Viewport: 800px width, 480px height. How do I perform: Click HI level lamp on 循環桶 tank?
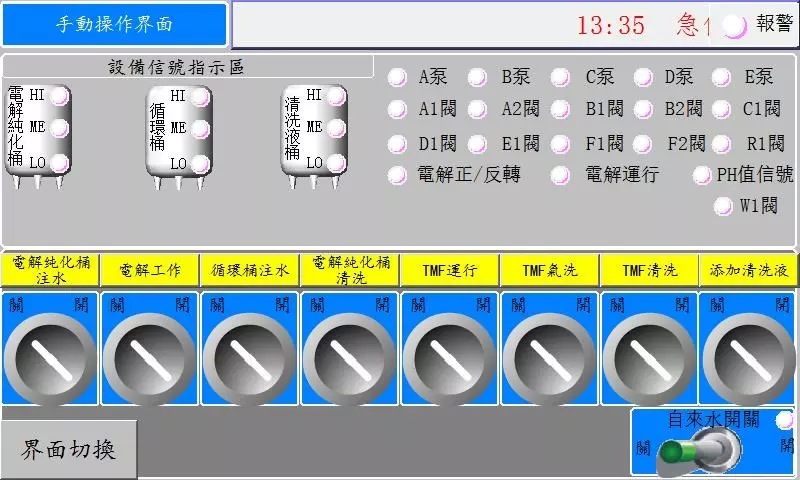[200, 97]
